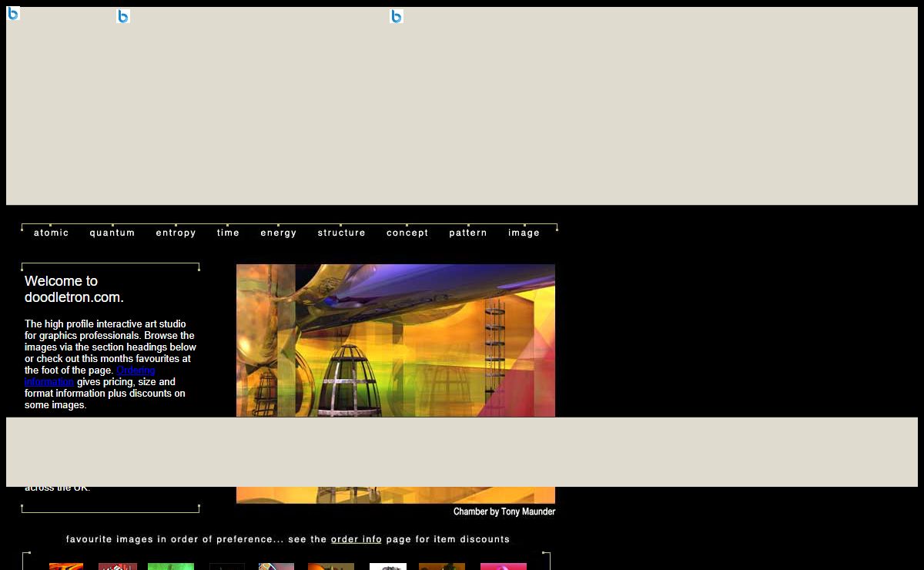Click the structure navigation item
The width and height of the screenshot is (924, 570).
pyautogui.click(x=341, y=233)
